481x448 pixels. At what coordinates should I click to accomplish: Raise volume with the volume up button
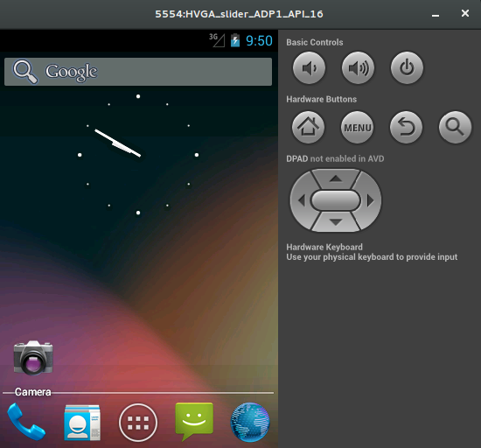point(358,68)
